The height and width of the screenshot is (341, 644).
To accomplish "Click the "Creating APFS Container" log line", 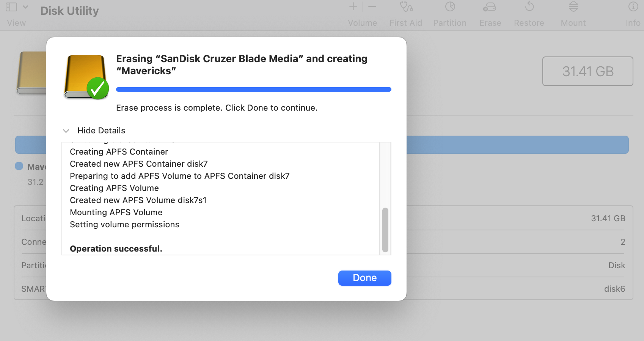I will coord(119,152).
